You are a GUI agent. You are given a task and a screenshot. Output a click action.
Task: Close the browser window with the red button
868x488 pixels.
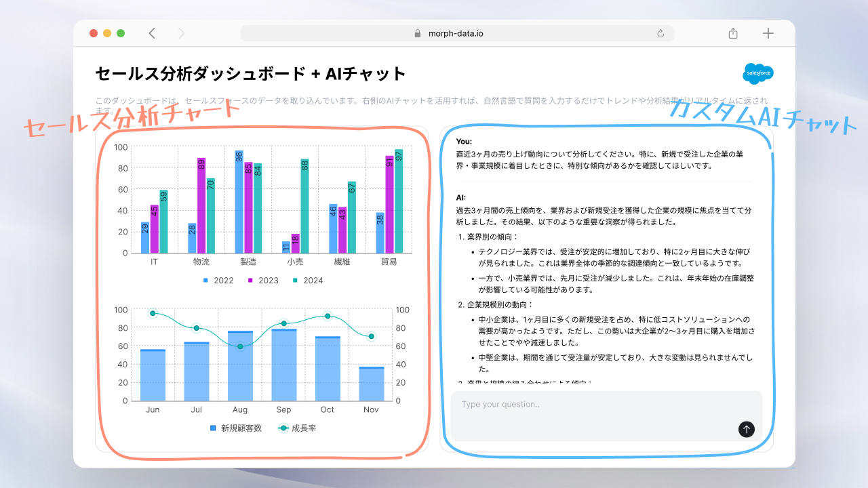click(94, 33)
